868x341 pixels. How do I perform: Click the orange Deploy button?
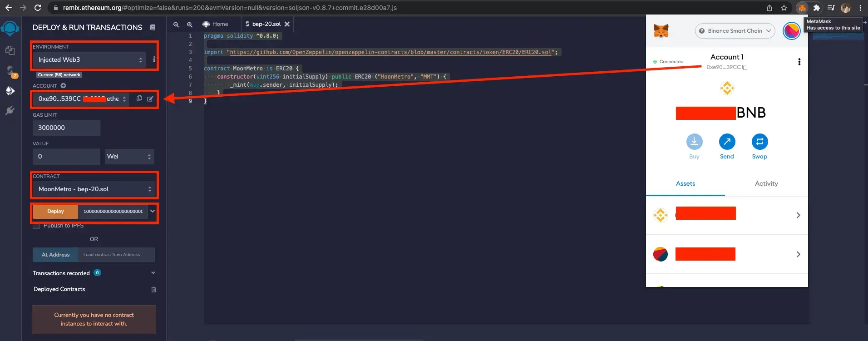(x=55, y=211)
